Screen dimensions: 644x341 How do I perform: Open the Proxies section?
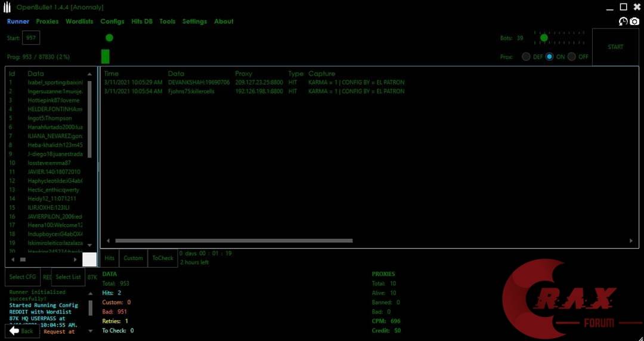pyautogui.click(x=47, y=21)
